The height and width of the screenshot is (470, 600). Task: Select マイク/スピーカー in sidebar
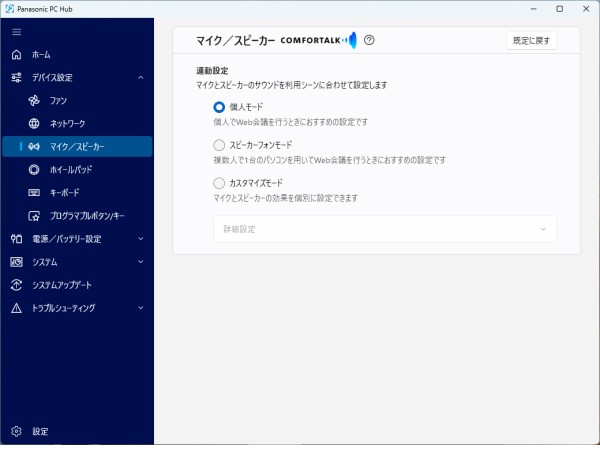[x=77, y=146]
